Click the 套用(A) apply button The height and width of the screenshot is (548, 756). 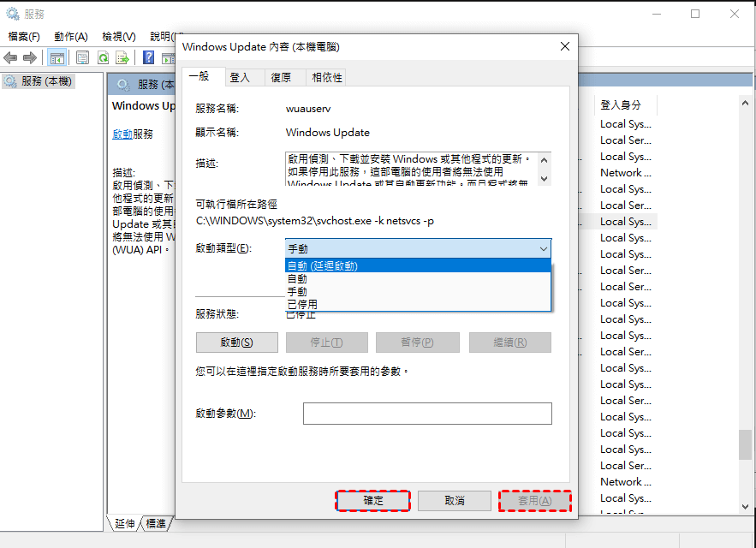click(535, 501)
